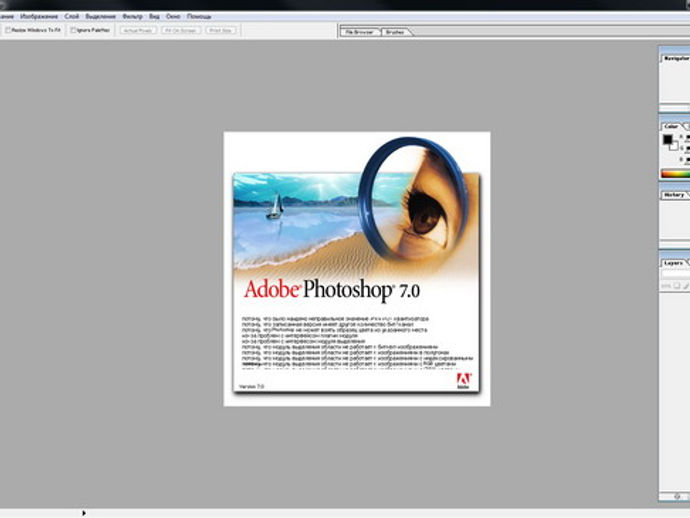Click the Print Size button
This screenshot has width=690, height=518.
220,30
